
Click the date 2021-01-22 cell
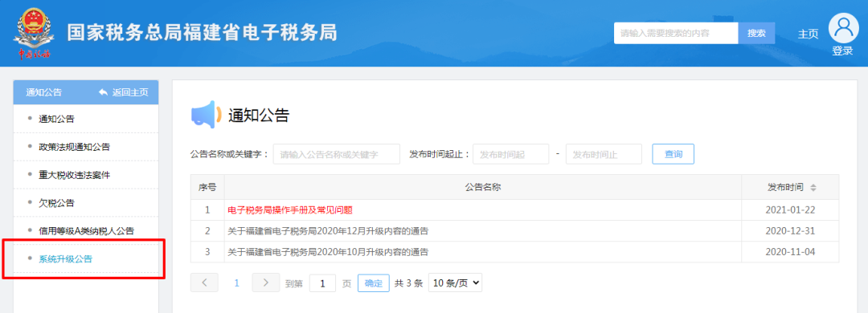[791, 210]
